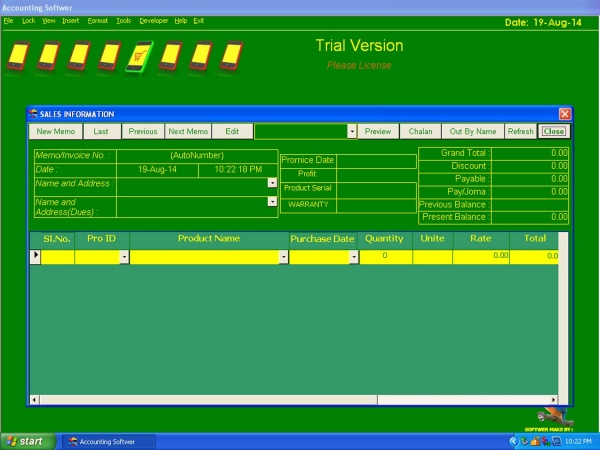This screenshot has width=600, height=450.
Task: Open the Developer menu
Action: pos(153,21)
